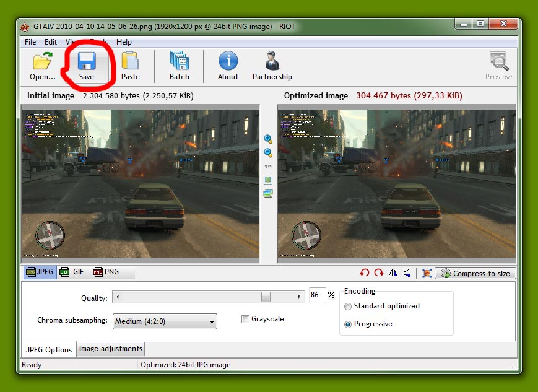Rotate the image counter-clockwise
This screenshot has height=392, width=538.
pyautogui.click(x=365, y=273)
